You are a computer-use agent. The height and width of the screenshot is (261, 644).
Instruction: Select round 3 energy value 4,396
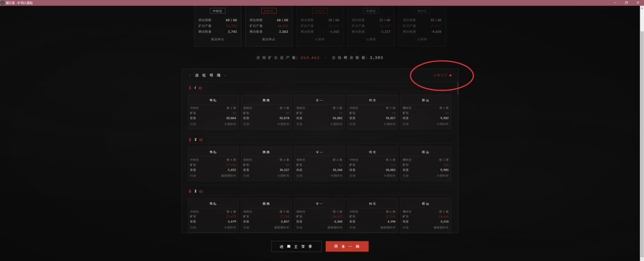(391, 221)
